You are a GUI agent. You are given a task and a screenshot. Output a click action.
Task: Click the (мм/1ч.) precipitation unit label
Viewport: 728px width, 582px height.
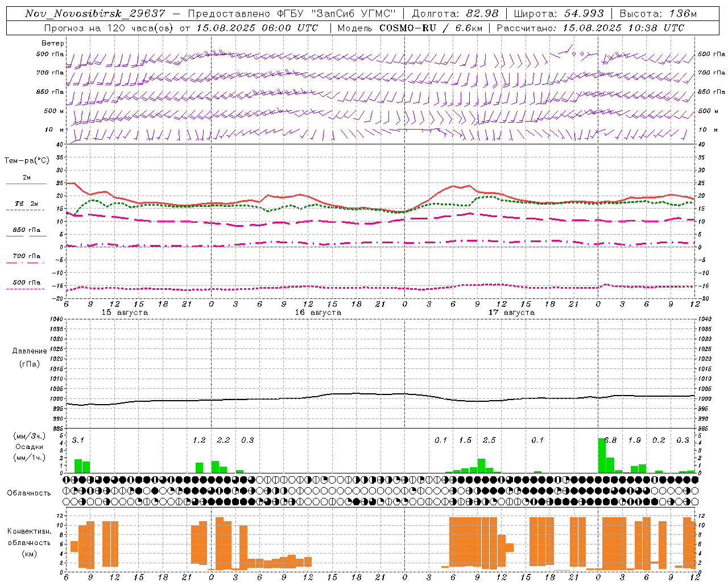coord(29,458)
